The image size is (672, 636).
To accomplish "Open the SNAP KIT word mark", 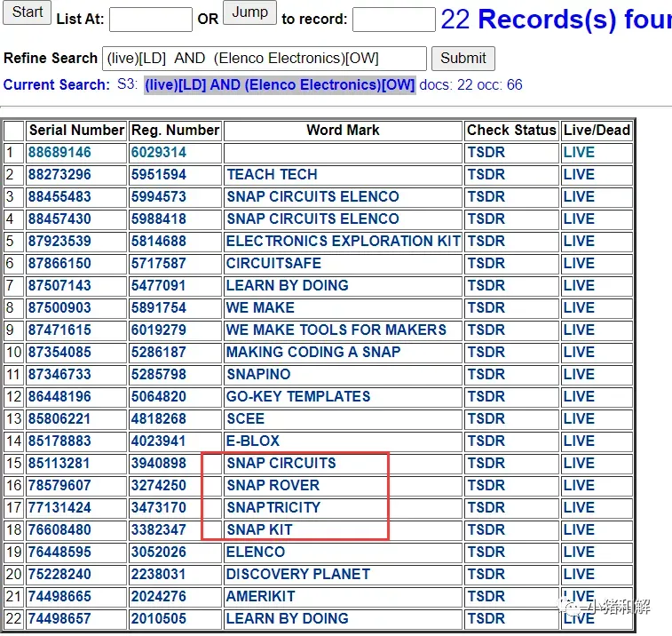I will pyautogui.click(x=259, y=530).
